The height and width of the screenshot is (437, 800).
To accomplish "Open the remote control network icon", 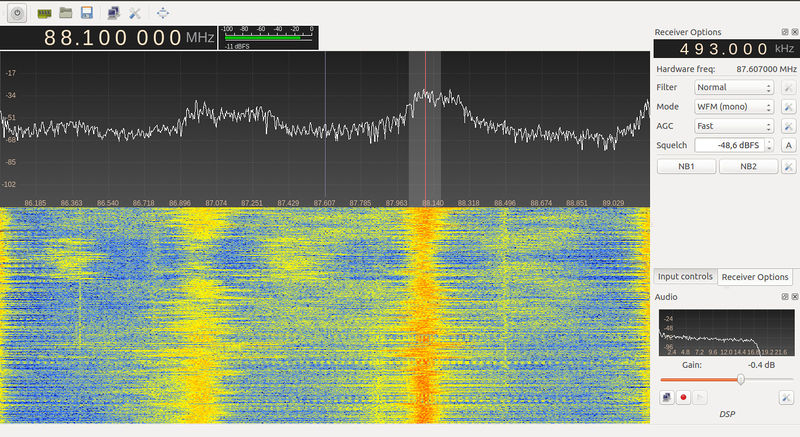I will 113,12.
